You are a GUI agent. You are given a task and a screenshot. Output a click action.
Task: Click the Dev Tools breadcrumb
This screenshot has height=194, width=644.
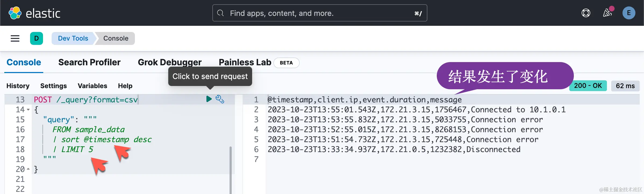click(73, 38)
